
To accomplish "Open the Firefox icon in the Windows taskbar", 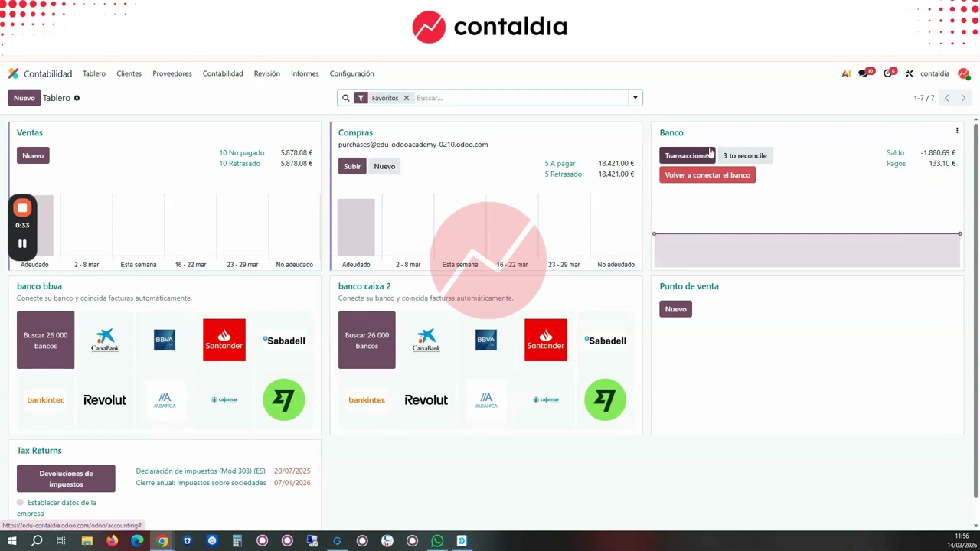I will click(112, 541).
